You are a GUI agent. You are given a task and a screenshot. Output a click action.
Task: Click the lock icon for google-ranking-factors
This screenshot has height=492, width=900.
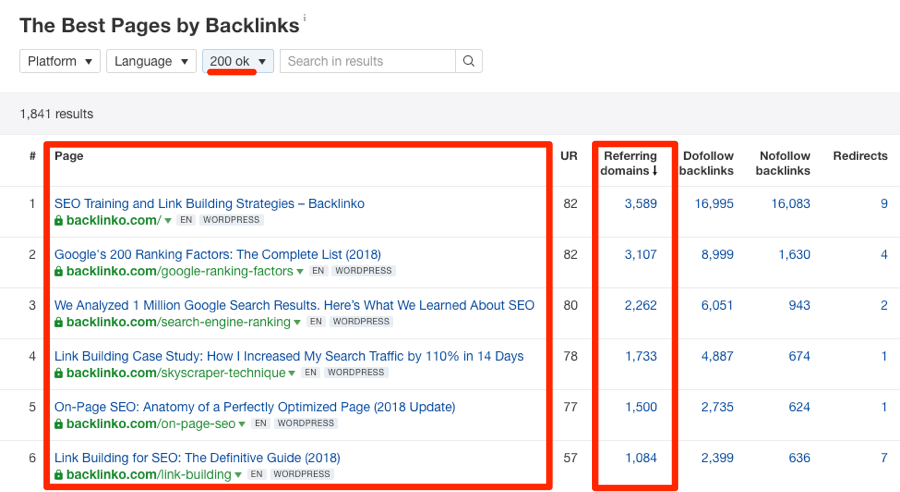[x=59, y=271]
